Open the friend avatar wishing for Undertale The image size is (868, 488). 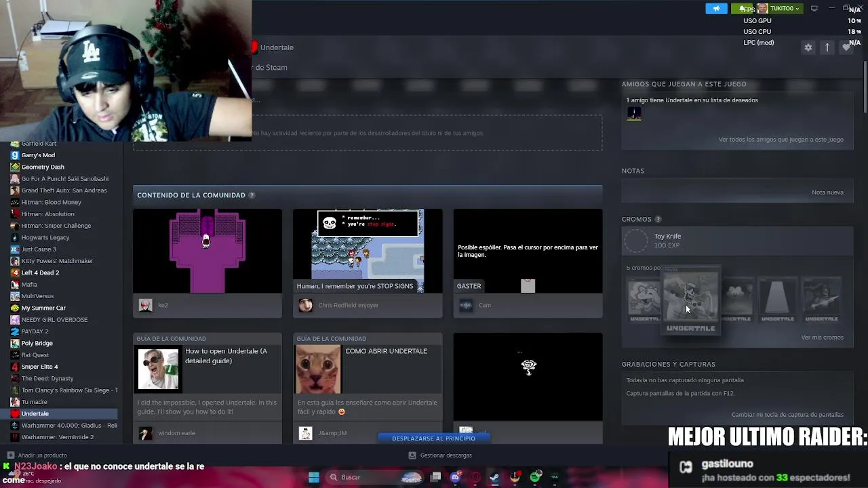pos(634,114)
